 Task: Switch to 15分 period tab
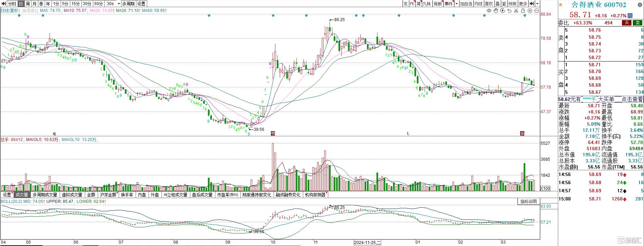pos(76,4)
